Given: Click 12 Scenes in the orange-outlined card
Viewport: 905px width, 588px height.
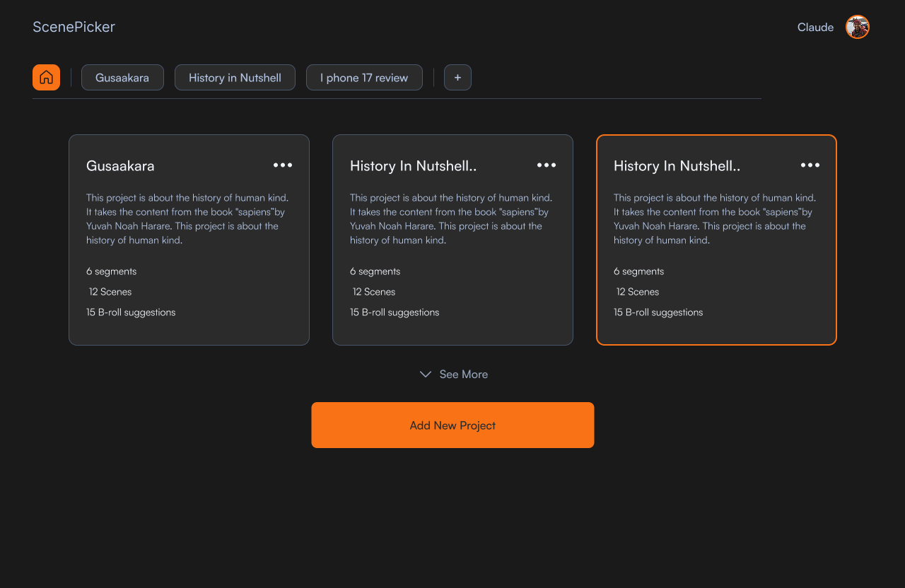Looking at the screenshot, I should click(x=638, y=292).
